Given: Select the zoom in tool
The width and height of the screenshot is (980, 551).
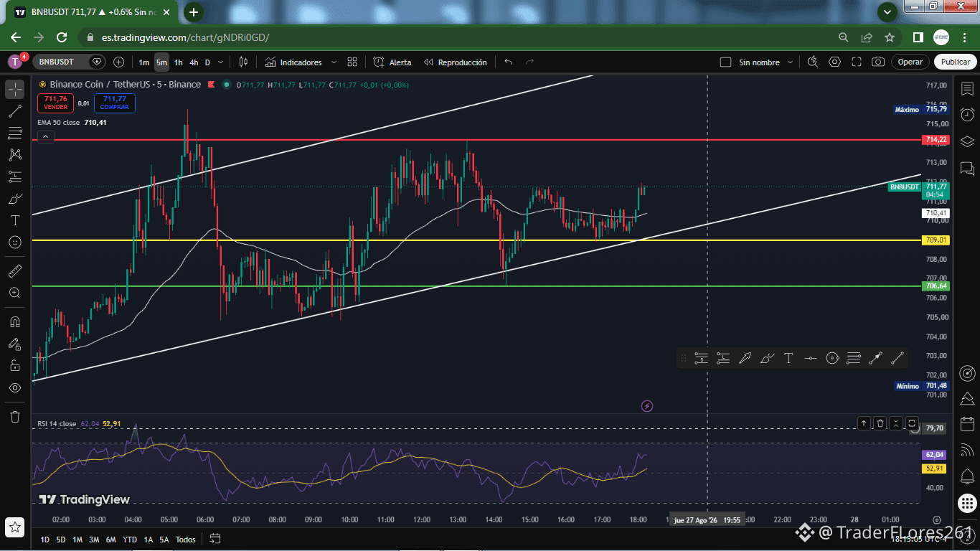Looking at the screenshot, I should pyautogui.click(x=15, y=293).
